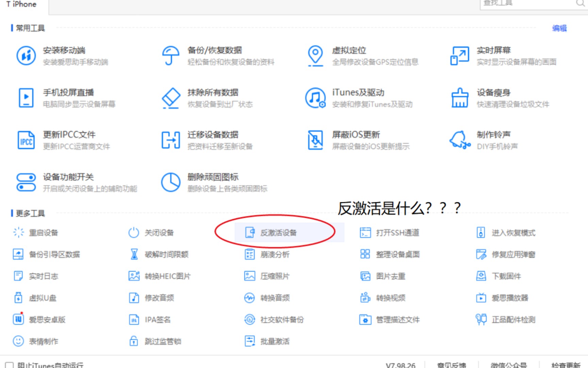
Task: Click the 管理描述文件 tool
Action: (x=390, y=320)
